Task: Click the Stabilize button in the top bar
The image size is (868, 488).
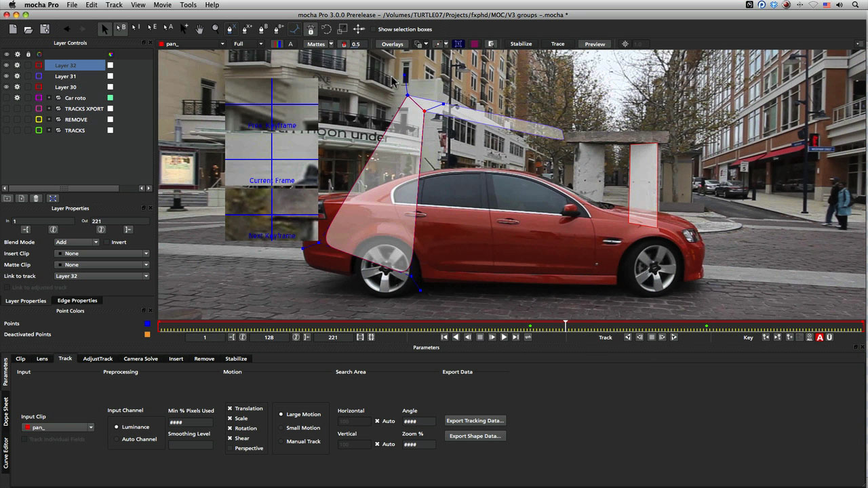Action: coord(521,43)
